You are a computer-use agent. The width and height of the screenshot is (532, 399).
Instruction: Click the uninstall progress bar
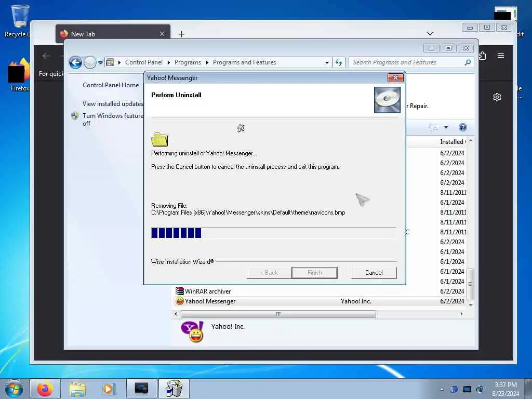[273, 233]
